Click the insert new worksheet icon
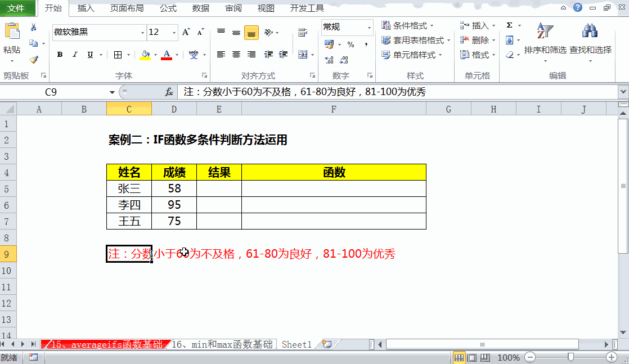Screen dimensions: 629x364 point(327,344)
